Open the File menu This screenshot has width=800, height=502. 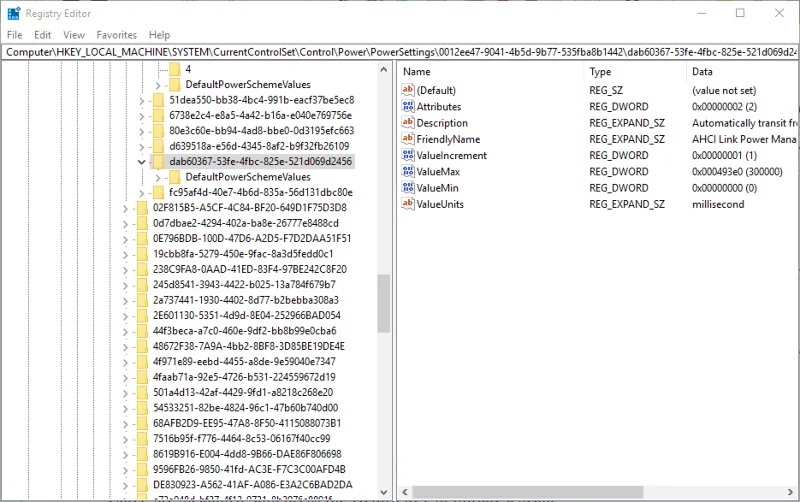[x=14, y=35]
